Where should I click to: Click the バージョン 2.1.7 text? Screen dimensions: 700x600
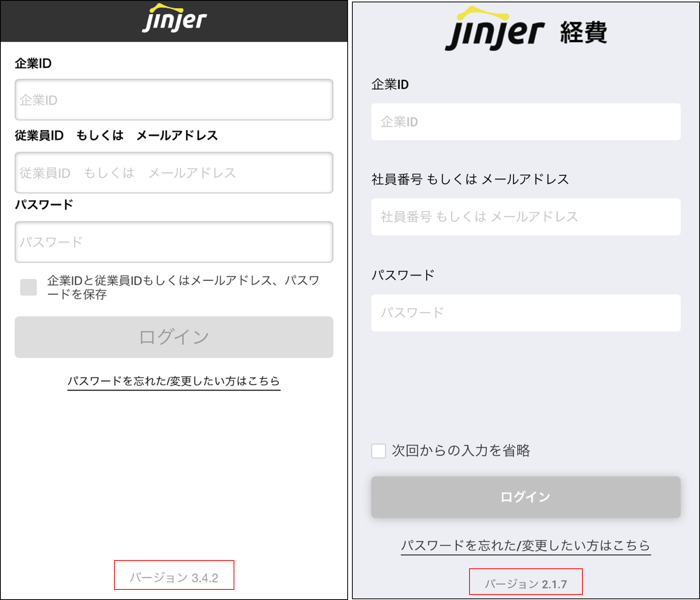tap(526, 584)
